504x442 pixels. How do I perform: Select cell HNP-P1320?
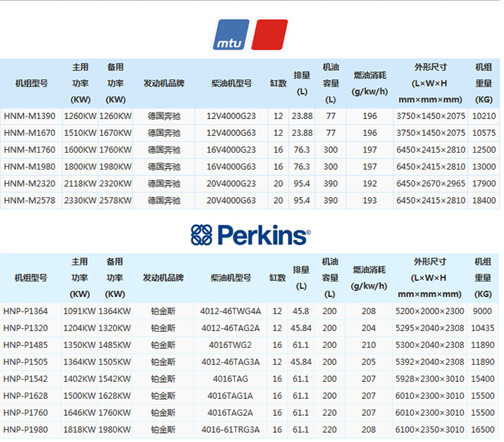(25, 328)
